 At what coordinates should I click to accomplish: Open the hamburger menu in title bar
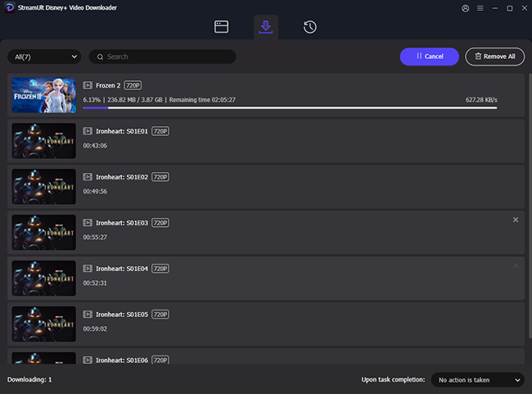pos(480,8)
